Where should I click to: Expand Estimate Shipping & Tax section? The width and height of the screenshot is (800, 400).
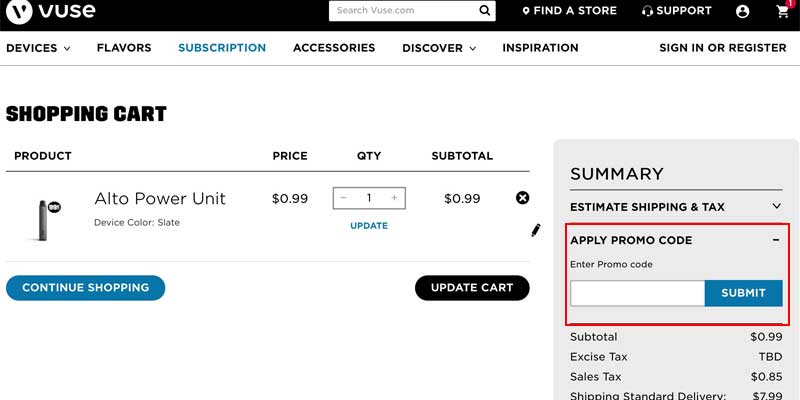point(776,207)
